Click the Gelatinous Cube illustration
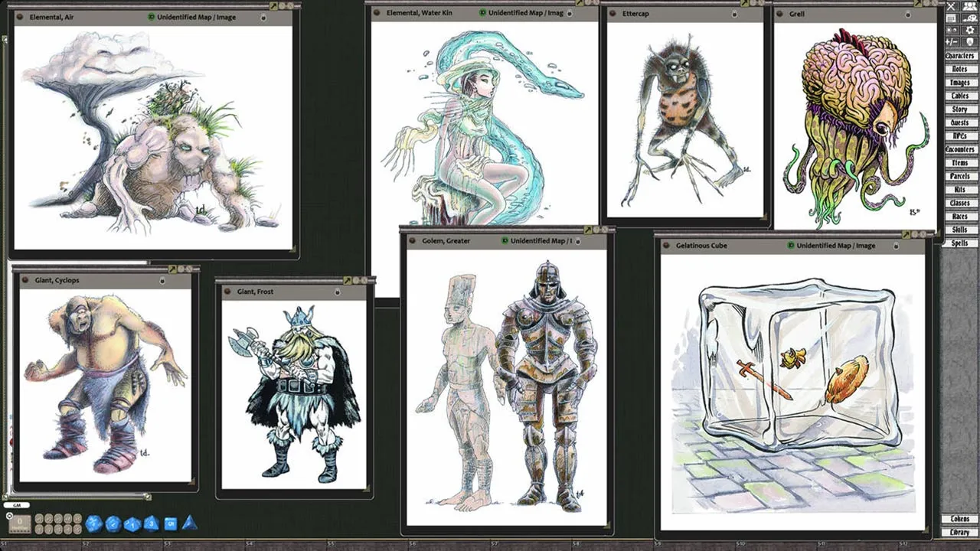The image size is (980, 551). 793,392
